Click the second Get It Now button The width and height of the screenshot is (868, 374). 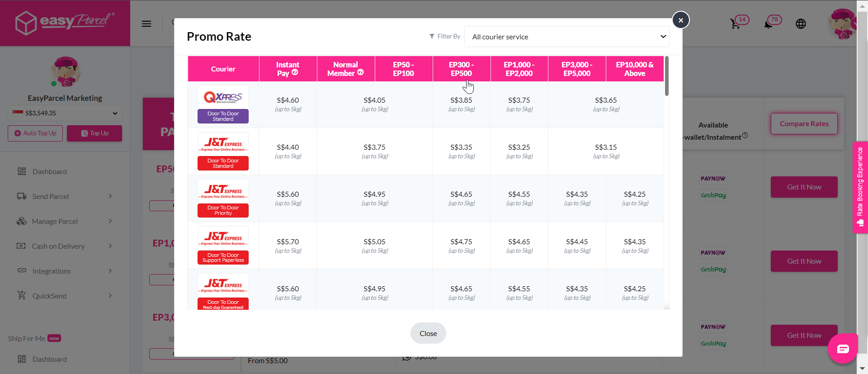(x=804, y=261)
